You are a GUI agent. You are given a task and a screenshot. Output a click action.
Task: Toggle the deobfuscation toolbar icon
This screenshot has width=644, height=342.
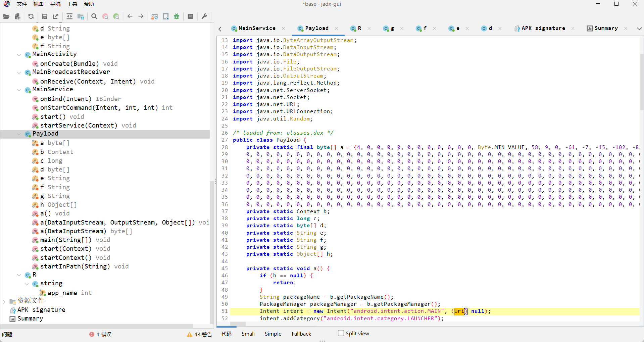(155, 16)
